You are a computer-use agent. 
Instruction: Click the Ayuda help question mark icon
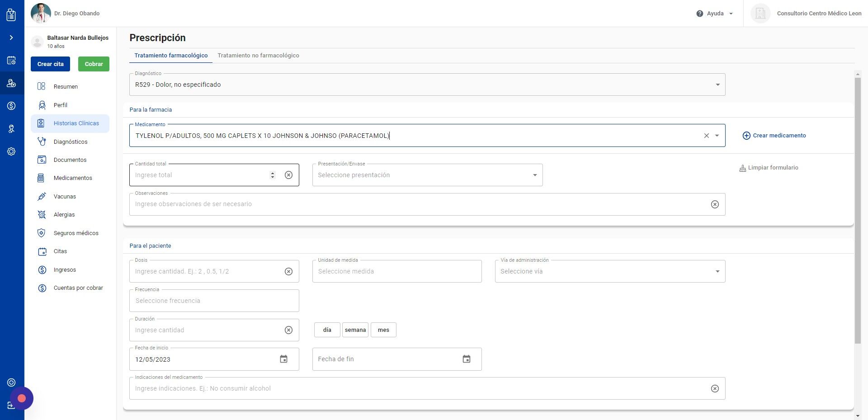[x=700, y=13]
